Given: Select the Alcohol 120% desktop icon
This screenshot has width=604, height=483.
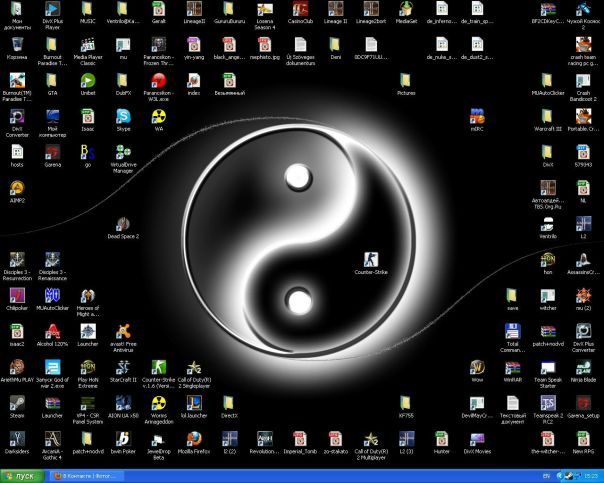Looking at the screenshot, I should point(52,332).
